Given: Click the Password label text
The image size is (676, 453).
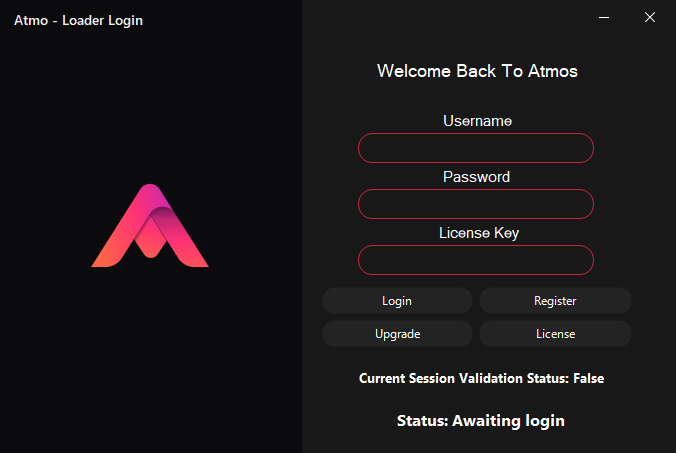Looking at the screenshot, I should click(476, 177).
